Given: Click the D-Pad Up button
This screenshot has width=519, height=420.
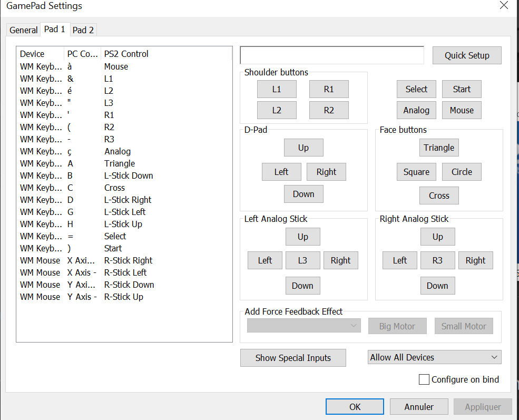Looking at the screenshot, I should pyautogui.click(x=303, y=148).
